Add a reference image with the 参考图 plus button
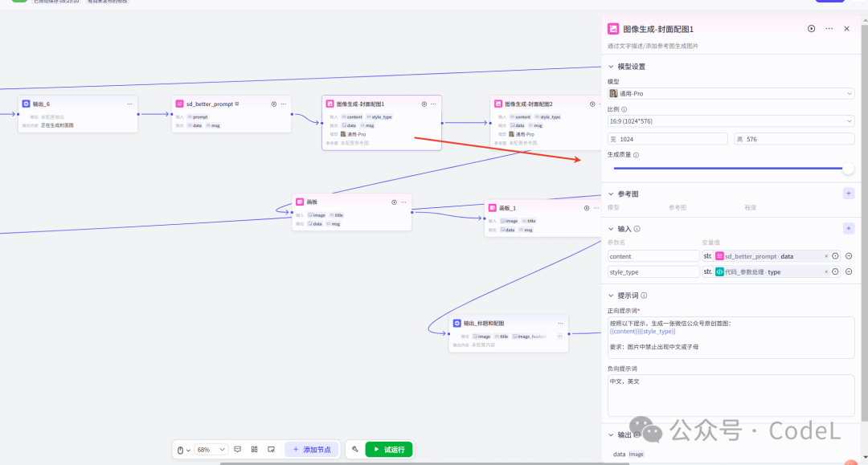 coord(849,194)
